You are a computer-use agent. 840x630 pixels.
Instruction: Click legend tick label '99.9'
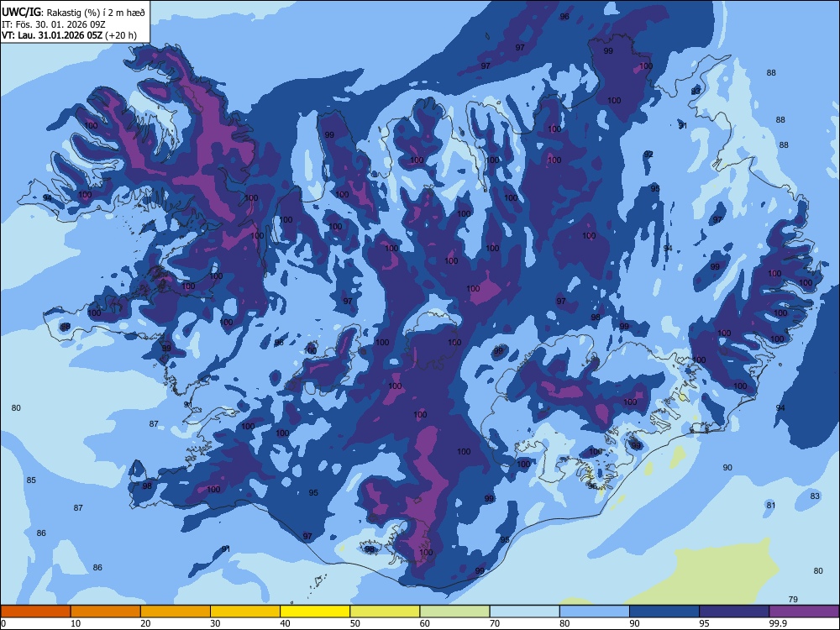pyautogui.click(x=778, y=623)
